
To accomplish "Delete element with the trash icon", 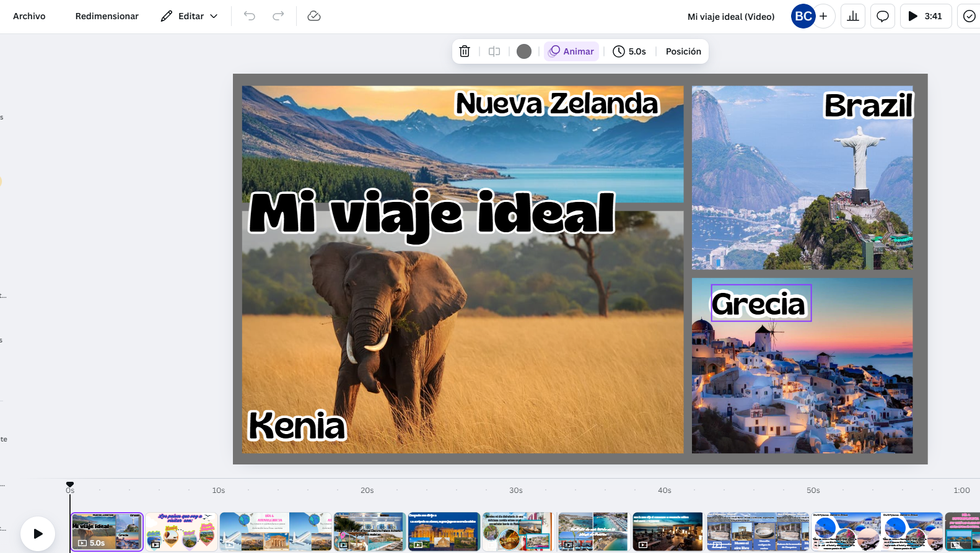I will 465,51.
